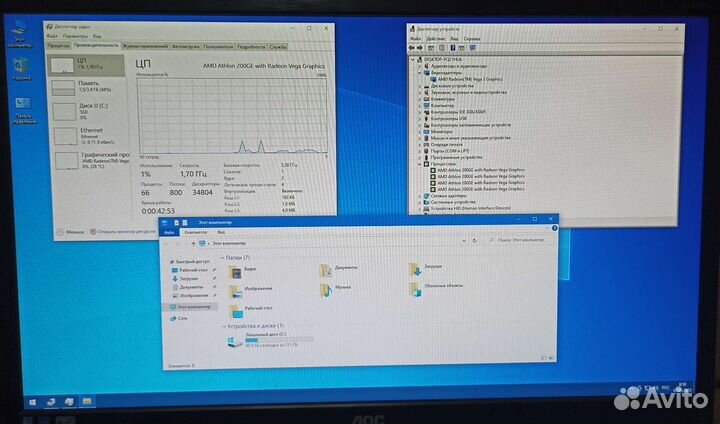Viewport: 720px width, 424px height.
Task: Click the Windows Start button on the taskbar
Action: 33,401
